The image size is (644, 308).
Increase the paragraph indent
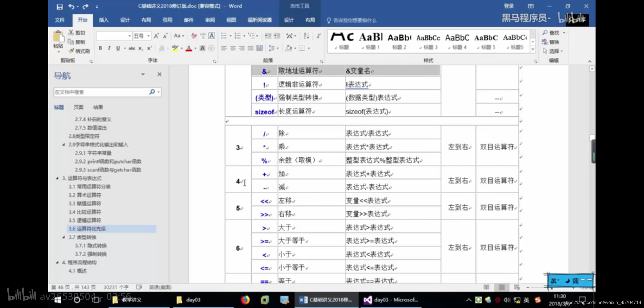pyautogui.click(x=277, y=36)
